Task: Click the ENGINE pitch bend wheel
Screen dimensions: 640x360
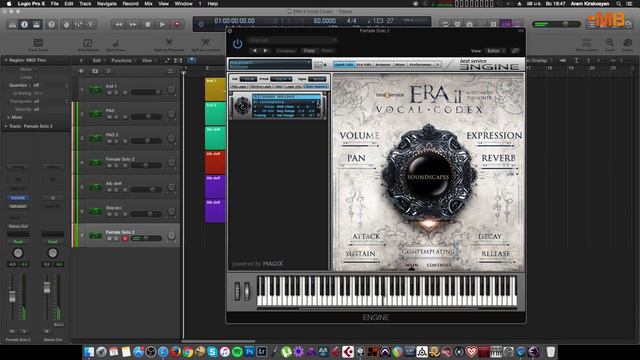Action: [237, 291]
